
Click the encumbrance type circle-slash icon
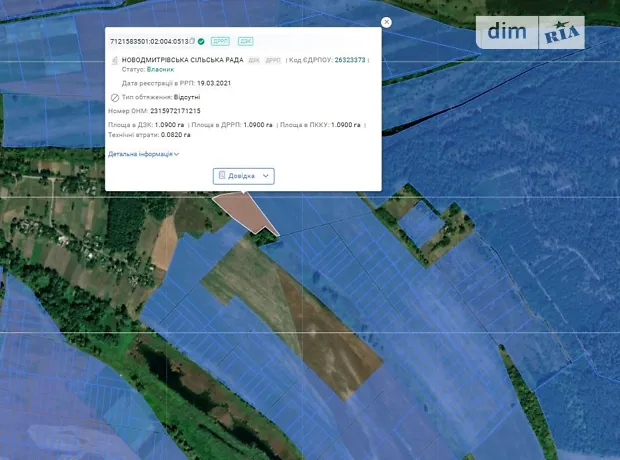click(115, 97)
